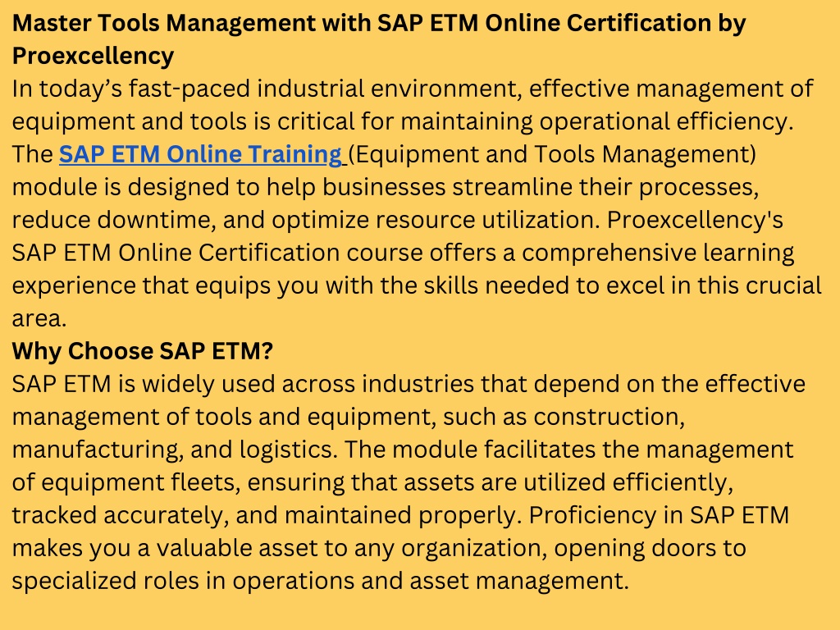Click the line starting "In today's fast-paced industrial environment"
Screen dimensions: 840x630
(413, 89)
